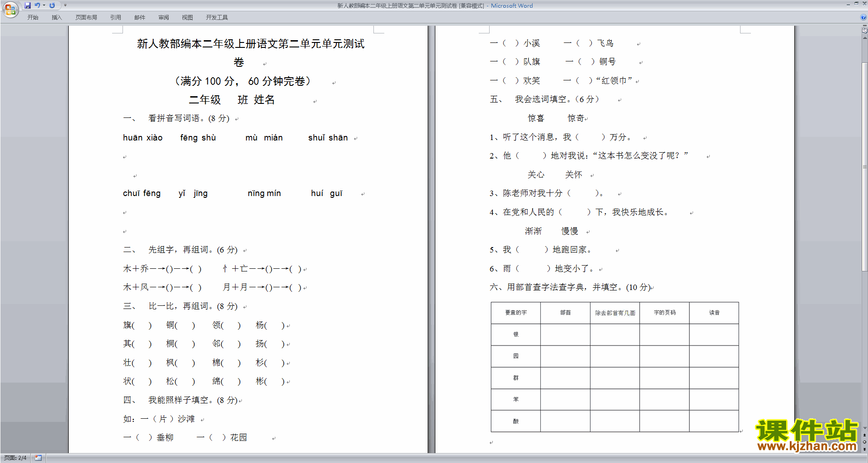This screenshot has height=463, width=868.
Task: Click the vertical scrollbar thumb
Action: (x=864, y=167)
